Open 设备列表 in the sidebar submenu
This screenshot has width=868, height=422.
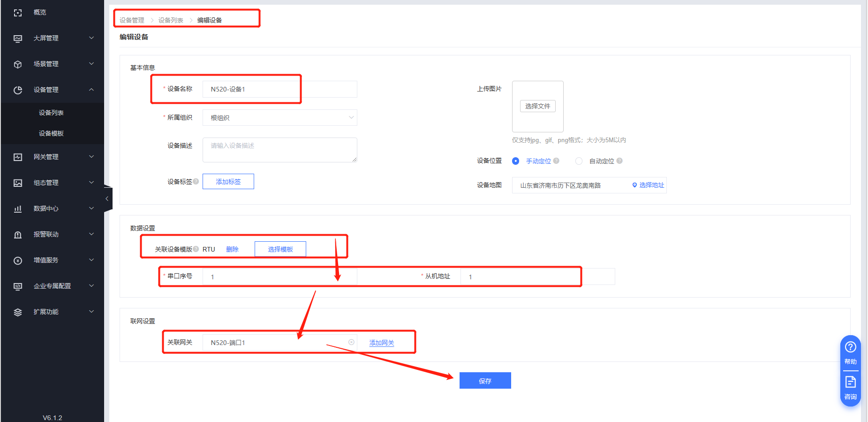click(x=51, y=113)
